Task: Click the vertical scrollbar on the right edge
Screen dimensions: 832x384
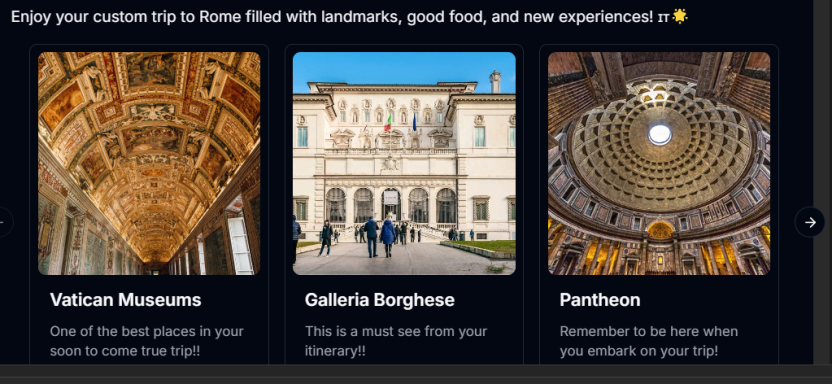Action: pos(822,182)
